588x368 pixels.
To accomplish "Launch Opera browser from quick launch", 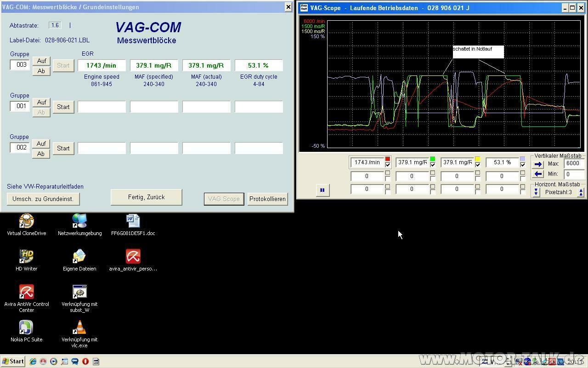I will click(85, 362).
